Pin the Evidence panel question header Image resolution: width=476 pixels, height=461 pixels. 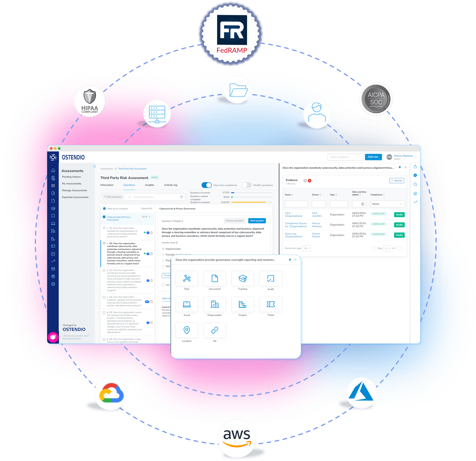point(400,167)
